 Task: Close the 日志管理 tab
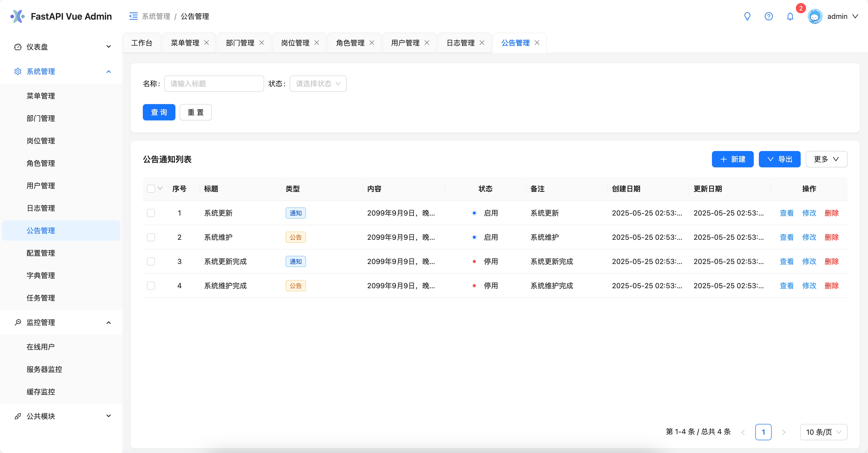(x=482, y=43)
